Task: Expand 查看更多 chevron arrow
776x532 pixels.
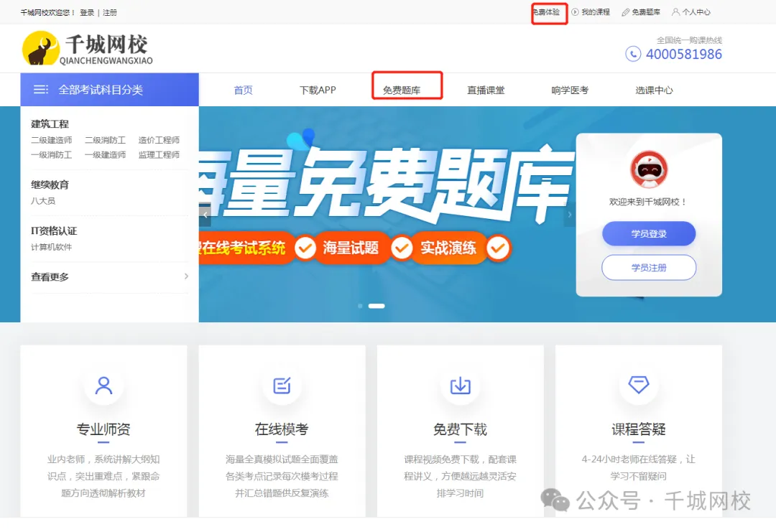Action: pyautogui.click(x=186, y=276)
